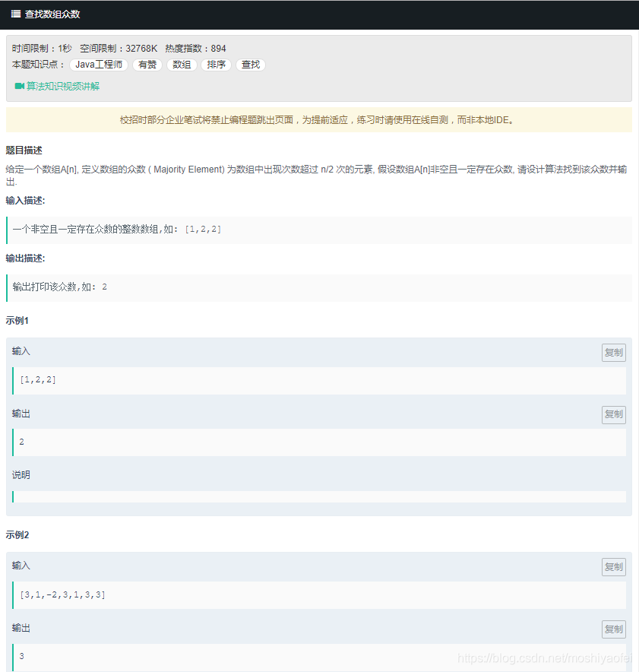
Task: Click the 说明 label in 示例1
Action: (21, 475)
